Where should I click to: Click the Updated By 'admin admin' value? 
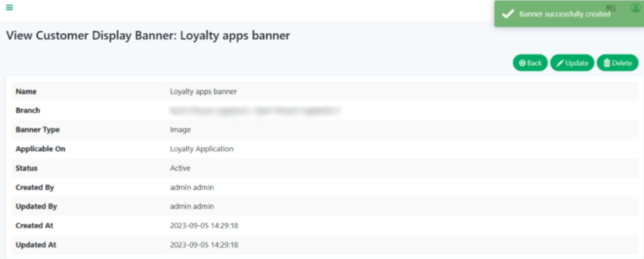192,206
